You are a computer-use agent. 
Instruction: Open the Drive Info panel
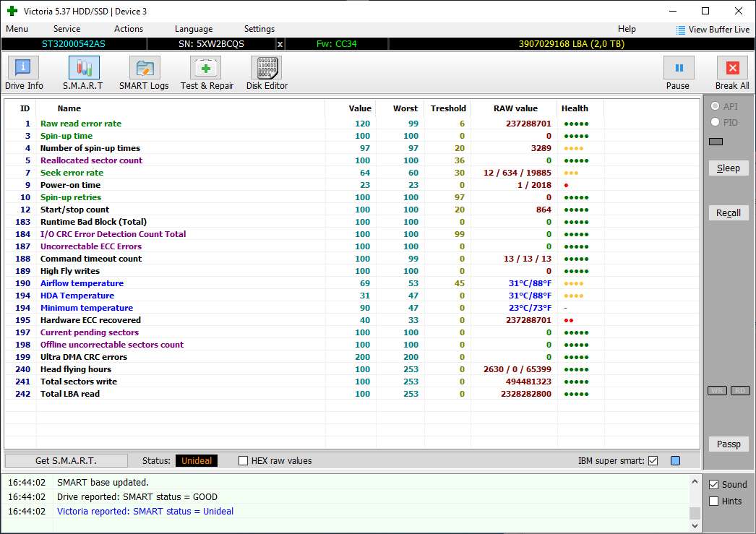pyautogui.click(x=24, y=69)
